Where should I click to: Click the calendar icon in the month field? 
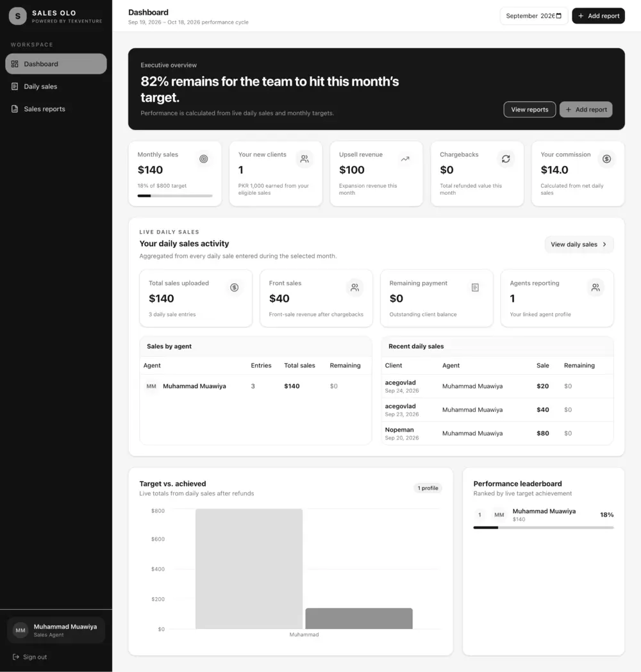[559, 16]
